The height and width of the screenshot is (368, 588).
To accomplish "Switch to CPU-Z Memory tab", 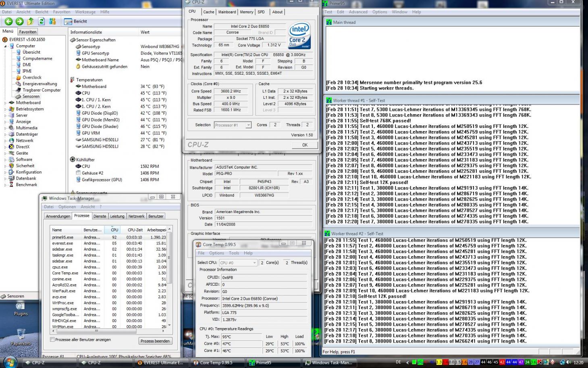I will tap(247, 12).
